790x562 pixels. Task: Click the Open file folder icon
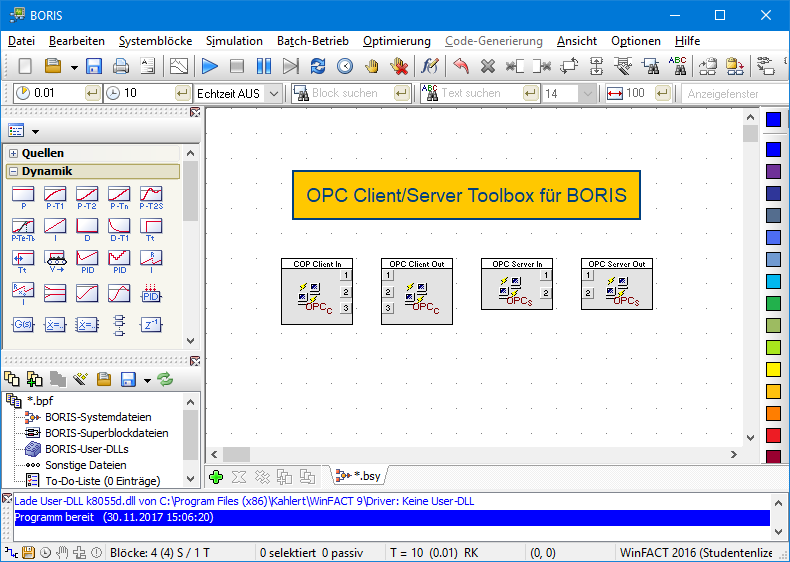click(x=53, y=66)
